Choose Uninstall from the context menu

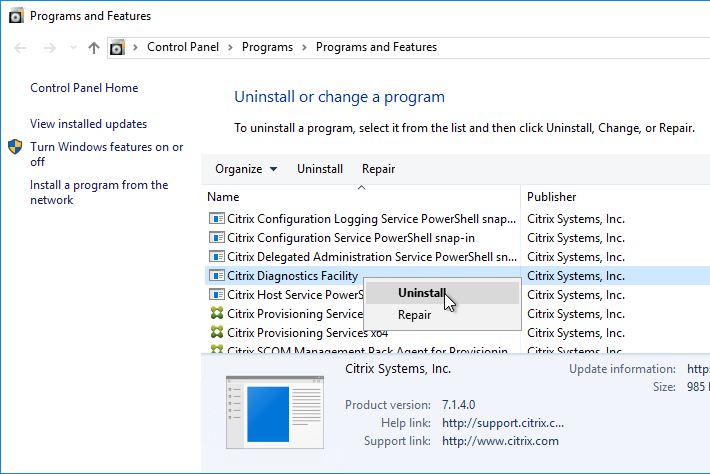click(442, 293)
